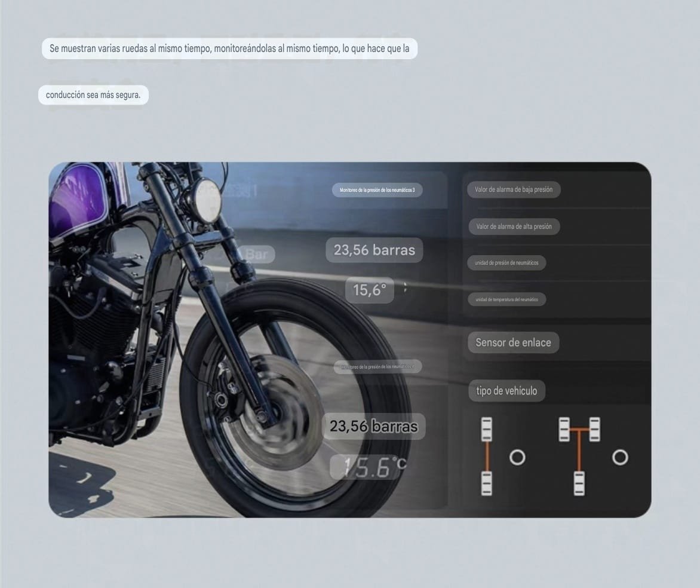Click the lower '23,56 barras' pressure reading
Viewport: 700px width, 588px height.
click(x=374, y=427)
